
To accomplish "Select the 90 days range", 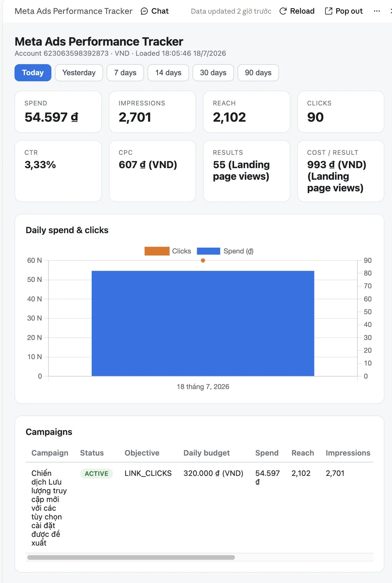I will coord(258,73).
